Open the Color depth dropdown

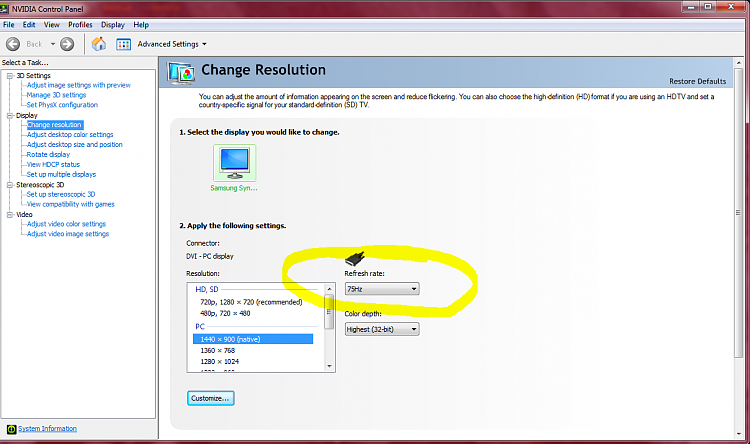click(x=382, y=329)
